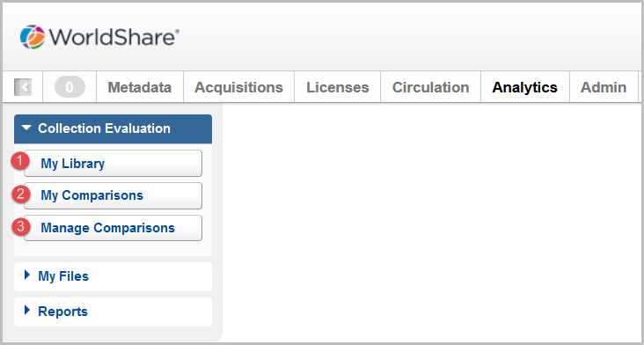Choose the Manage Comparisons button

113,228
